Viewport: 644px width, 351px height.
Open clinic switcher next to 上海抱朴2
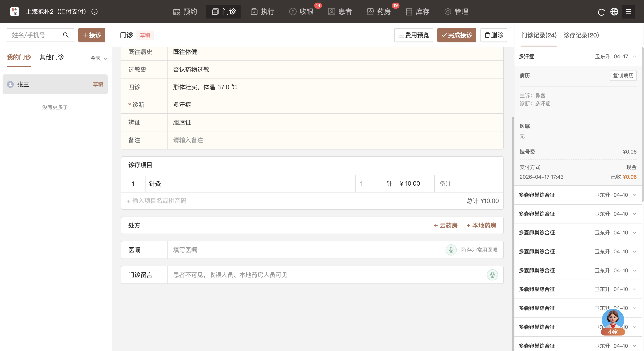pyautogui.click(x=94, y=12)
